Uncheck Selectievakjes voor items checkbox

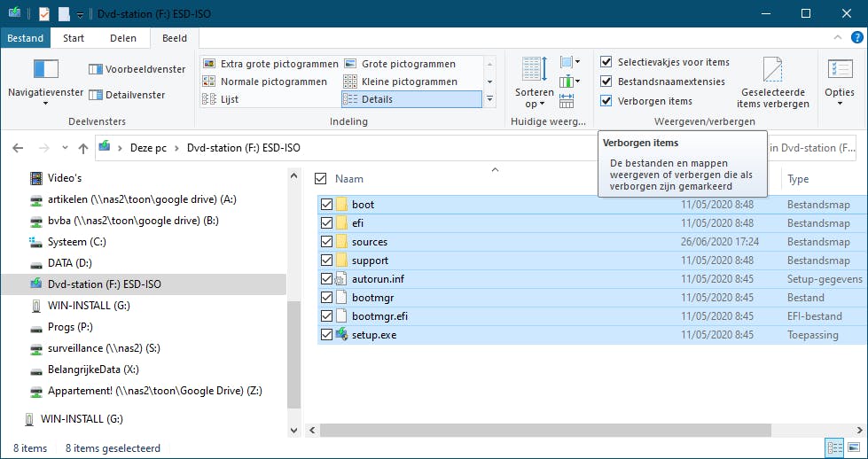(x=606, y=62)
